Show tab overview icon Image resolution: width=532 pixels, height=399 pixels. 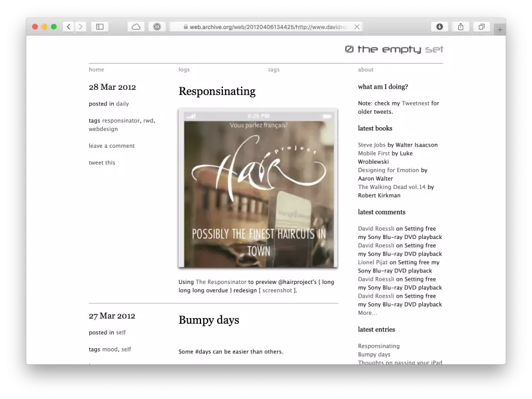coord(481,27)
